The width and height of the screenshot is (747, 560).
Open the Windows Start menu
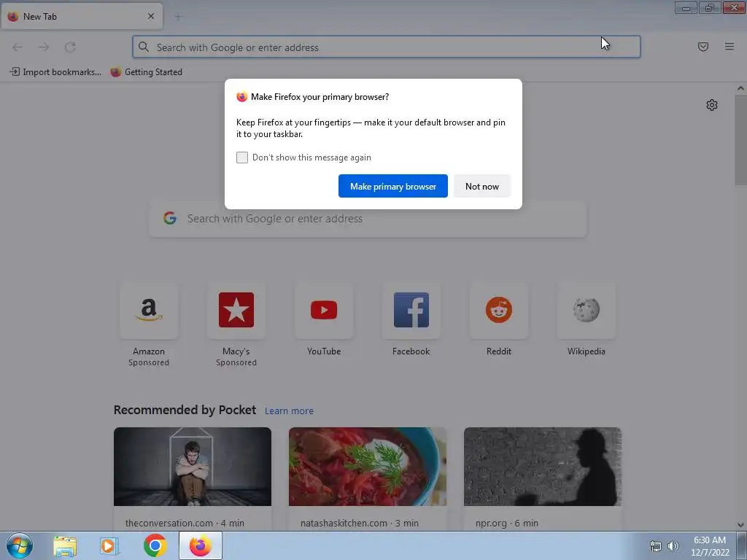coord(20,545)
